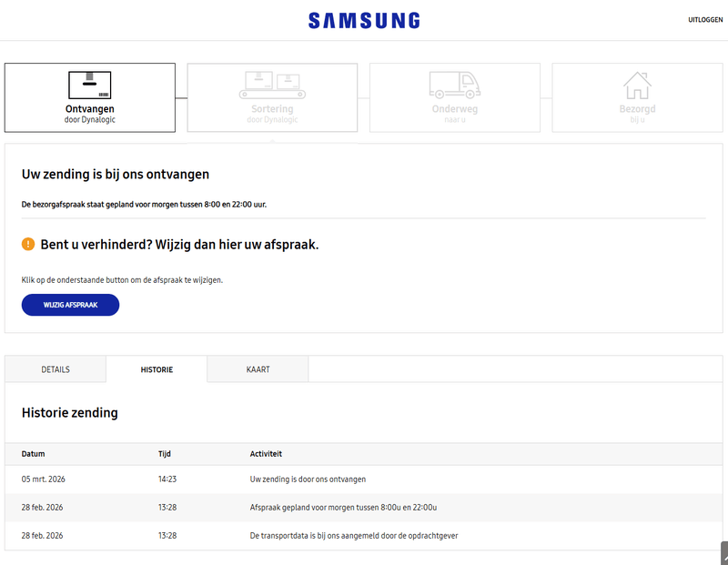Select the Bezorgd house icon
Viewport: 728px width, 565px height.
coord(637,83)
